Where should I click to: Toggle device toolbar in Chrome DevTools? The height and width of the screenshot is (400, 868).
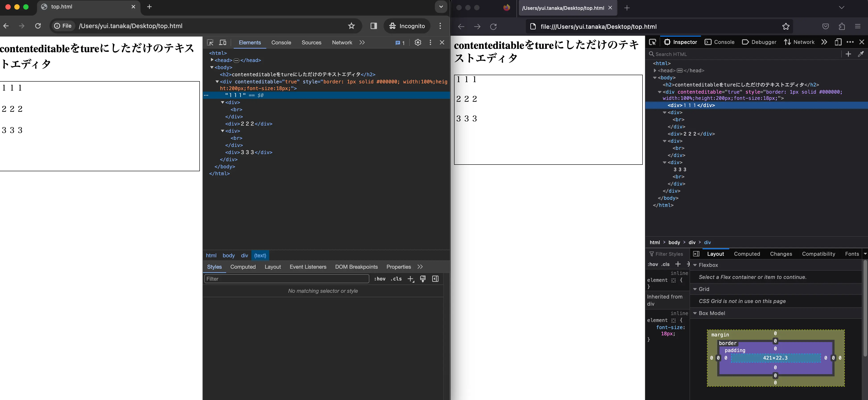click(x=222, y=42)
